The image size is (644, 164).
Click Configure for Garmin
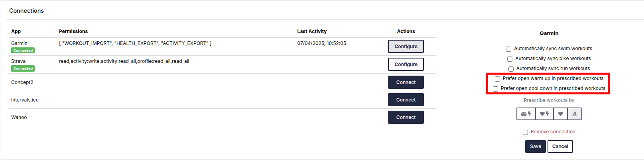tap(406, 47)
